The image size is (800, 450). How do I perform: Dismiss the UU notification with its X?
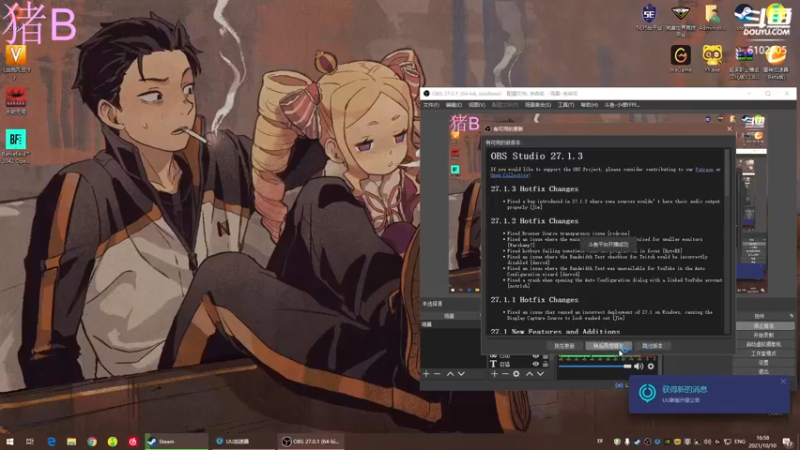click(x=783, y=382)
